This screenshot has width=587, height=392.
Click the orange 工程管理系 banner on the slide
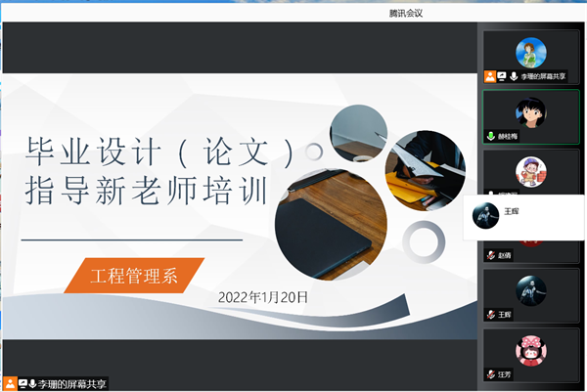pyautogui.click(x=134, y=276)
